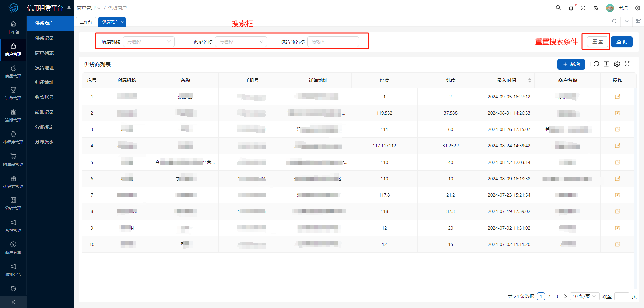Click the search magnifier icon in header
Image resolution: width=644 pixels, height=308 pixels.
[558, 8]
